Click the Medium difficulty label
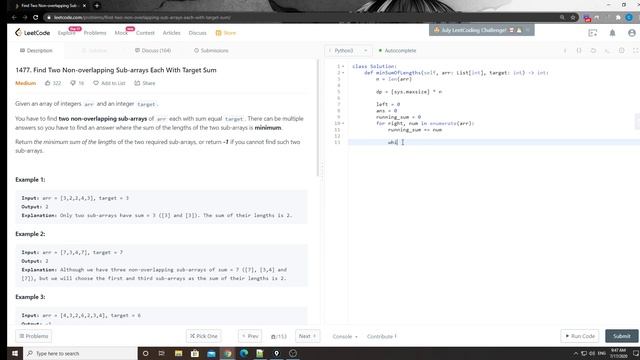This screenshot has height=360, width=640. (x=26, y=83)
